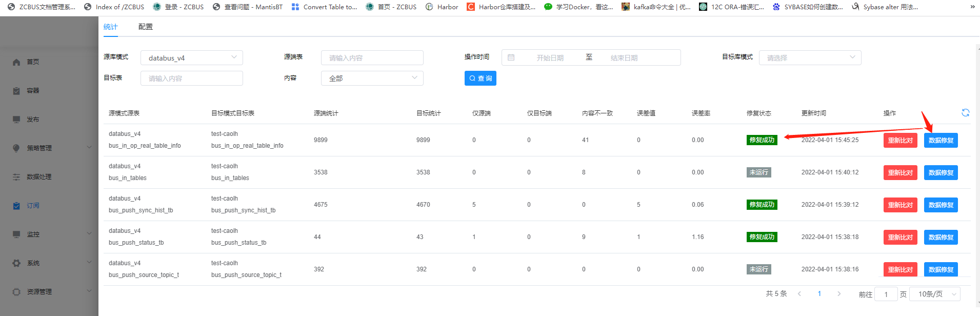
Task: Click the calendar icon in date range
Action: [x=511, y=58]
